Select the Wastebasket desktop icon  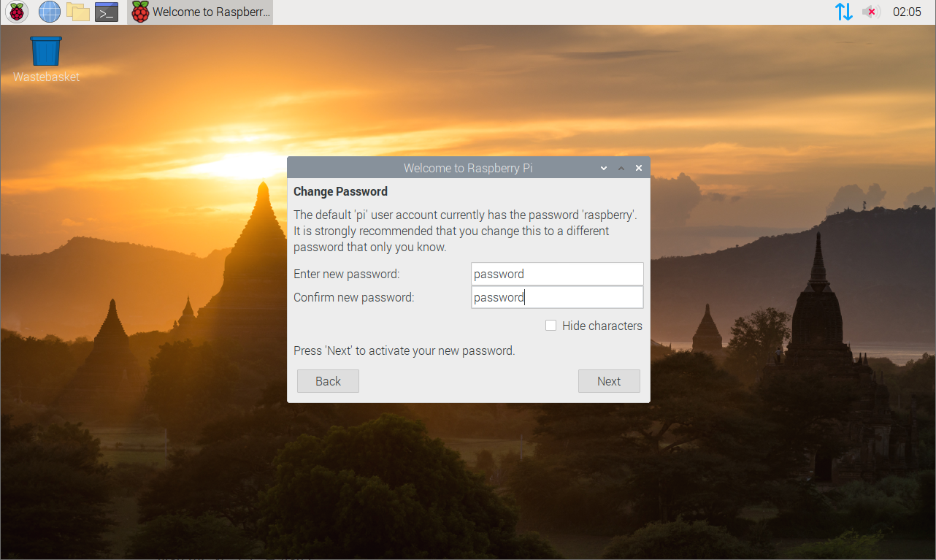46,58
